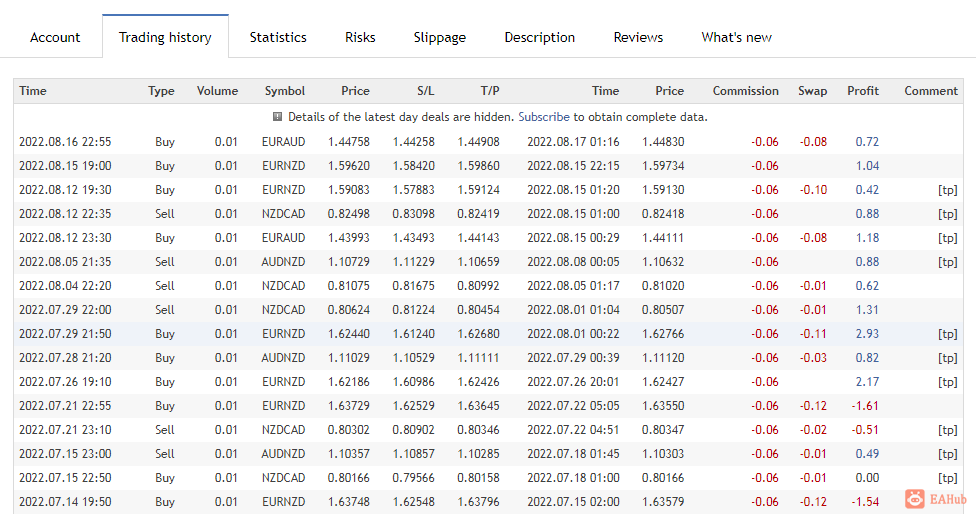The height and width of the screenshot is (514, 976).
Task: Select open time 2022.07.28 21:20
Action: coord(65,358)
